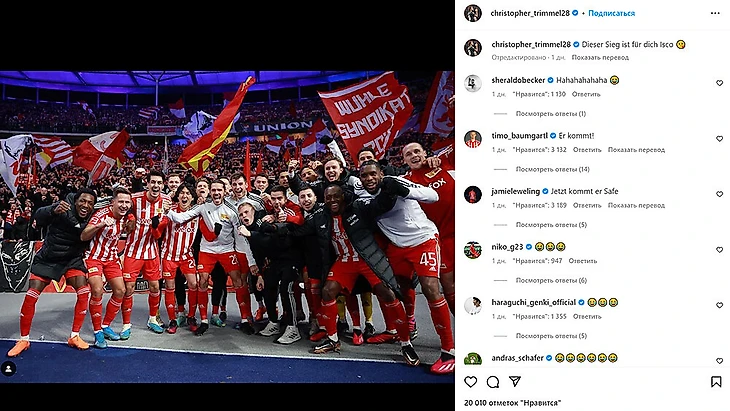Open christopher_trimmel28 profile avatar in header
The width and height of the screenshot is (730, 411).
pyautogui.click(x=473, y=13)
